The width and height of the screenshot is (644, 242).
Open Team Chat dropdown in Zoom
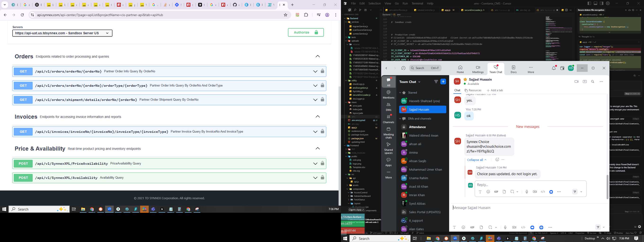(x=410, y=82)
